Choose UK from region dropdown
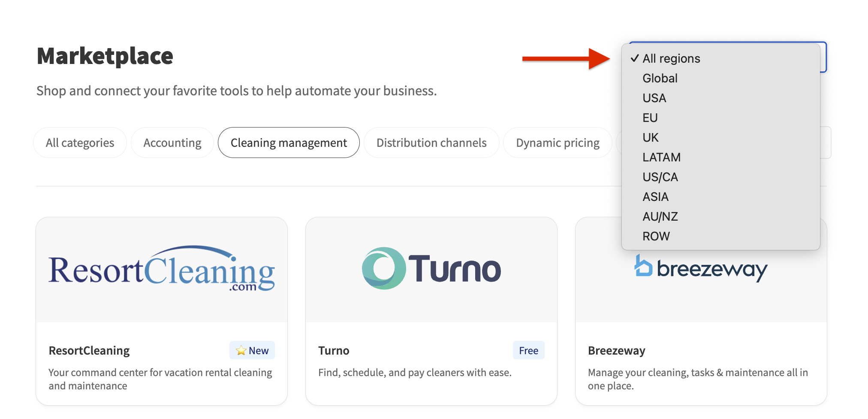 651,137
